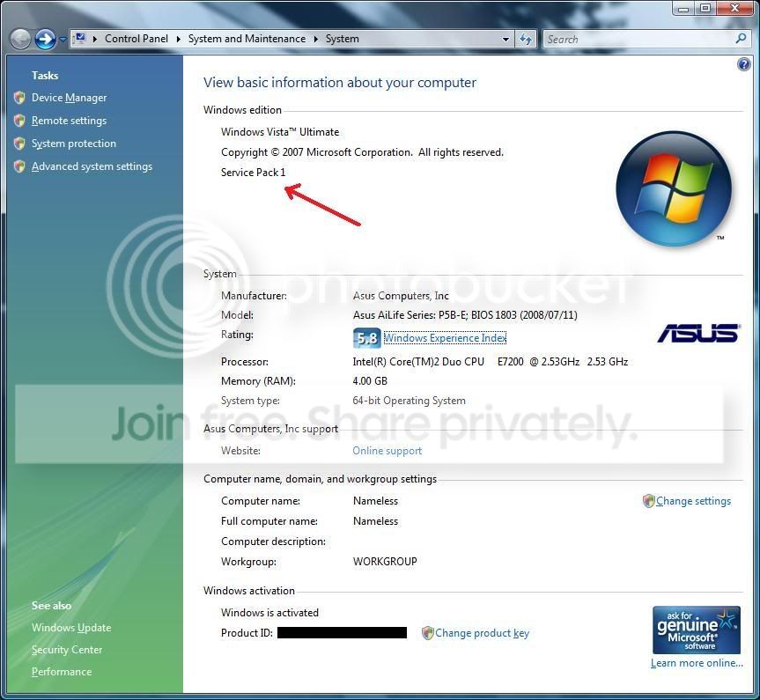Click the computer icon in address bar
Screen dimensions: 760x700
coord(80,38)
